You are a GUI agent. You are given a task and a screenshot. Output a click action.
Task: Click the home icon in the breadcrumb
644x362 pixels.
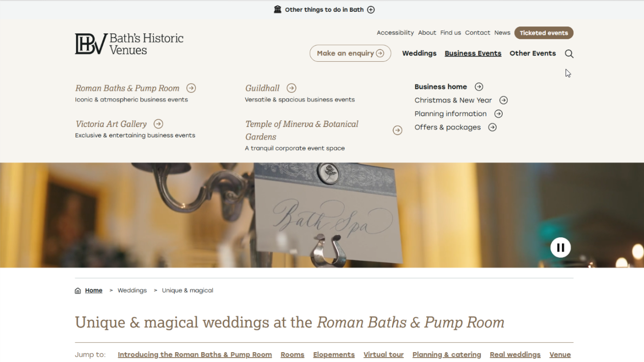point(77,290)
